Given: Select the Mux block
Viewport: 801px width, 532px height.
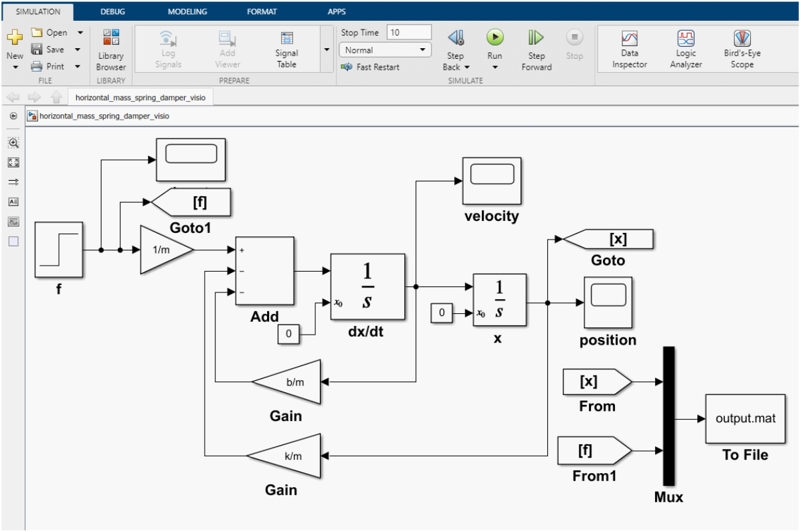Looking at the screenshot, I should (x=669, y=416).
